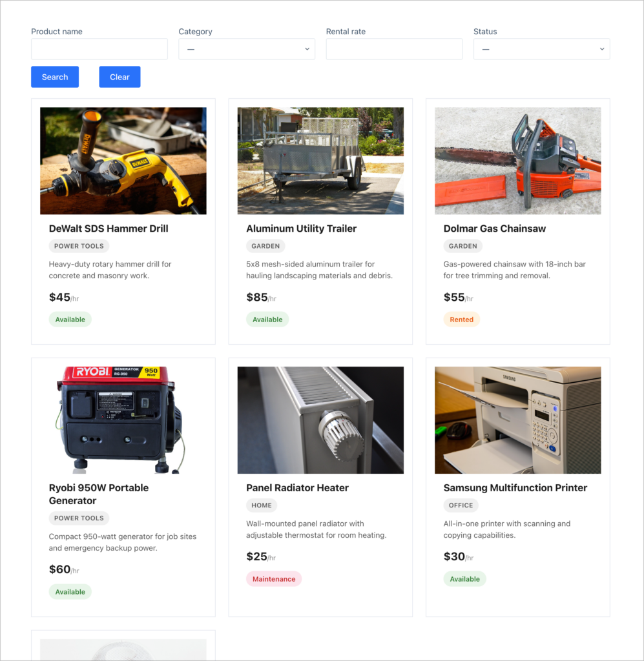Click the Rented status badge on the chainsaw

[x=461, y=319]
